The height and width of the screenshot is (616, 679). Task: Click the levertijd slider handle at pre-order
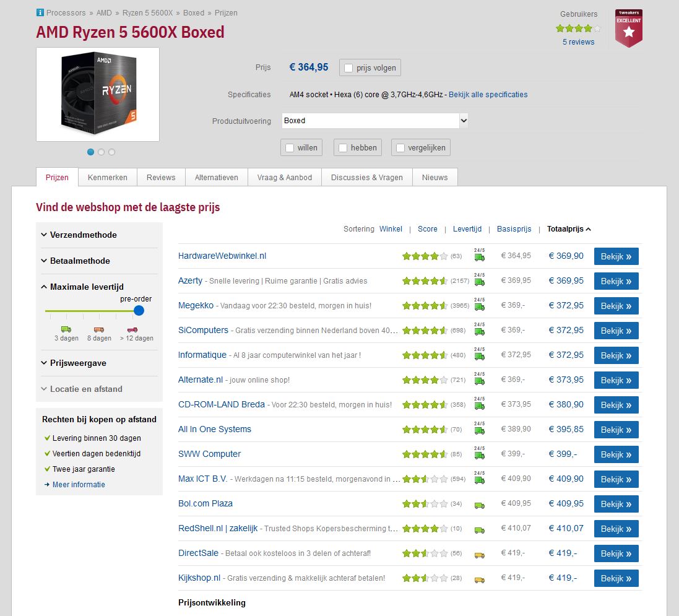point(139,311)
